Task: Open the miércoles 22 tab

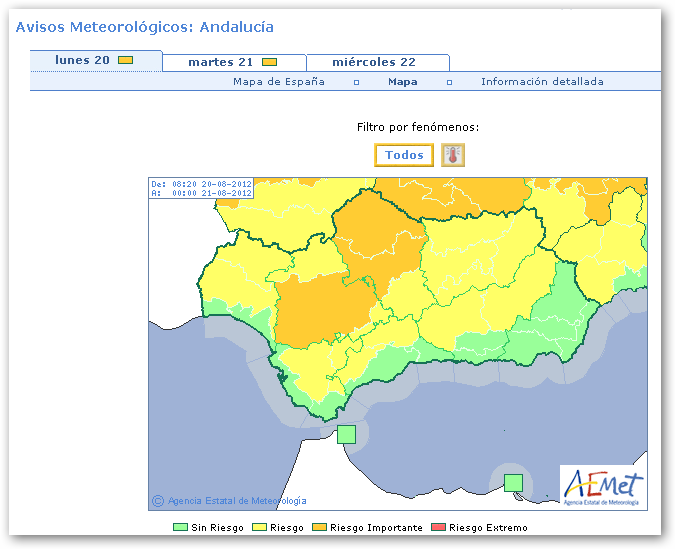Action: tap(374, 63)
